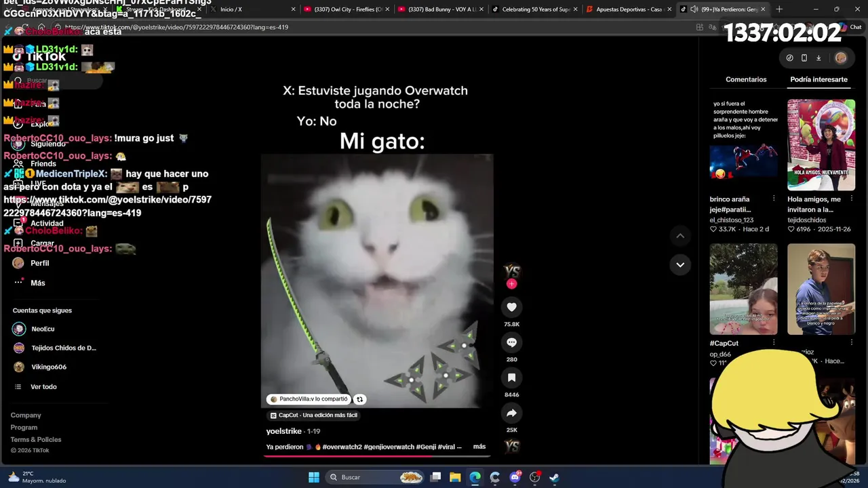Viewport: 868px width, 488px height.
Task: Open the brinco araña jeje video thumbnail
Action: (744, 145)
